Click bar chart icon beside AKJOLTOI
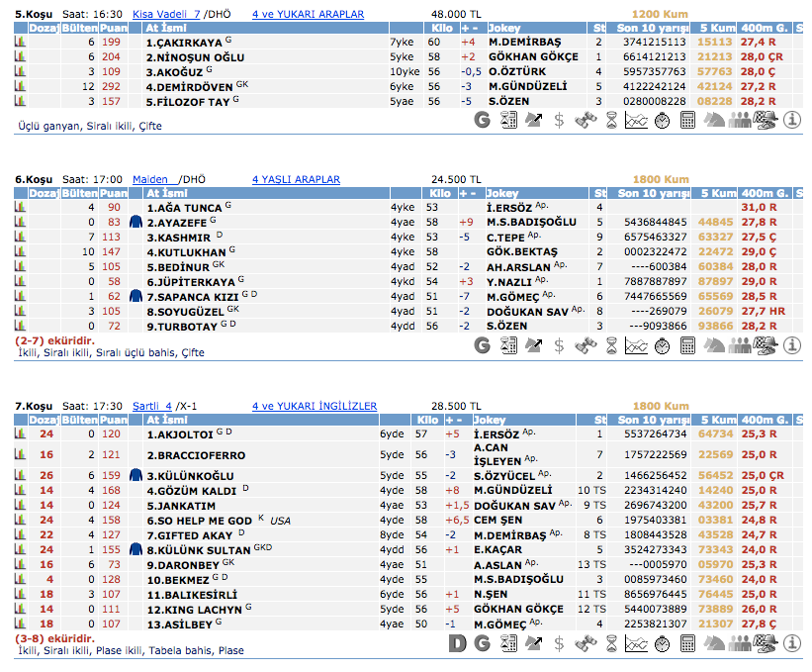The image size is (812, 672). pos(21,433)
